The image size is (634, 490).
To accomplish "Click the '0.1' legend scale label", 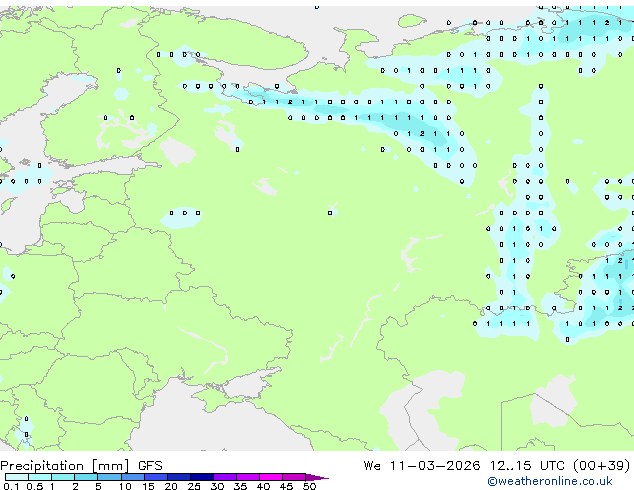I will coord(11,486).
